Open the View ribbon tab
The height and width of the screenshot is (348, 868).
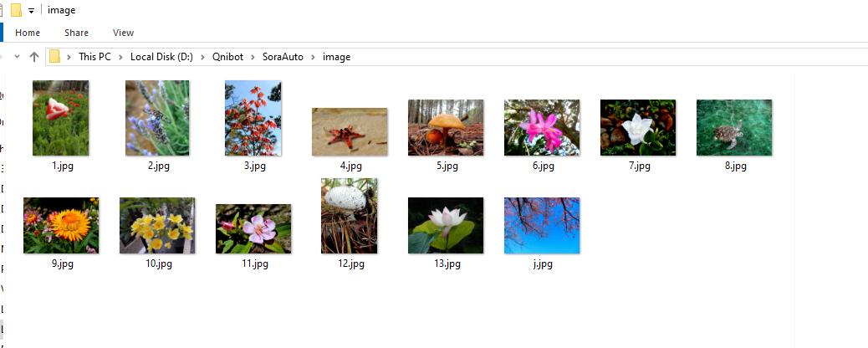click(123, 33)
